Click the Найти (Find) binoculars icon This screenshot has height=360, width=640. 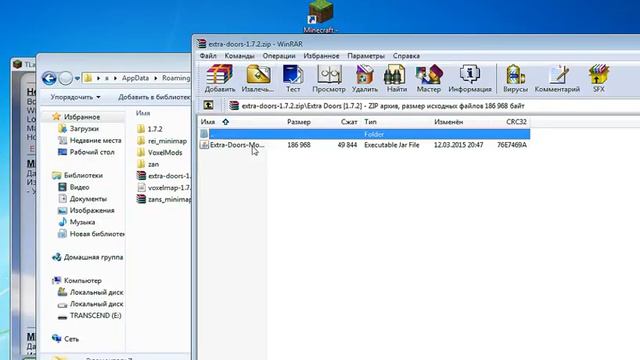pos(396,78)
